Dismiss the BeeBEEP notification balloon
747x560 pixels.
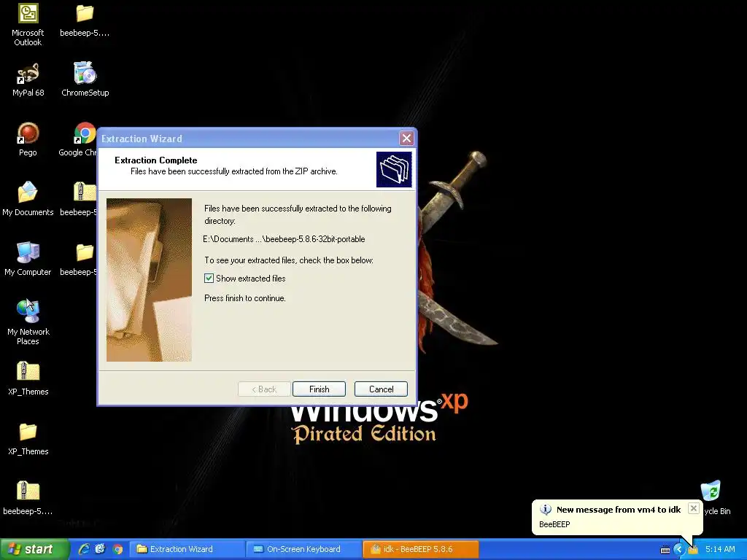(694, 508)
